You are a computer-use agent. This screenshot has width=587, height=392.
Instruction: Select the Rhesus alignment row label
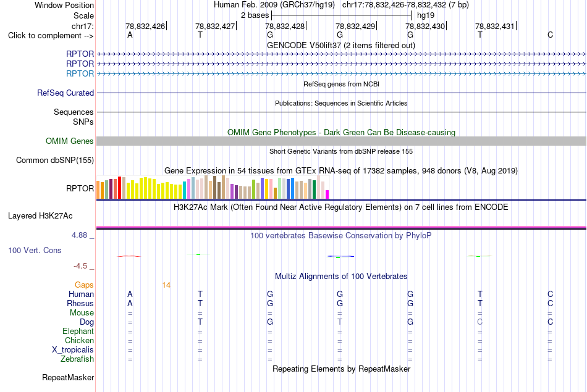80,303
